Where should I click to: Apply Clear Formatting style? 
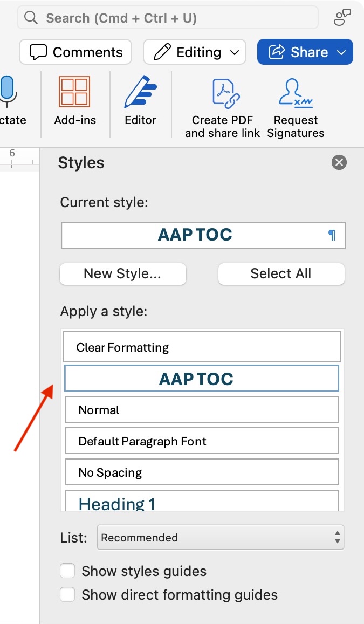point(202,347)
